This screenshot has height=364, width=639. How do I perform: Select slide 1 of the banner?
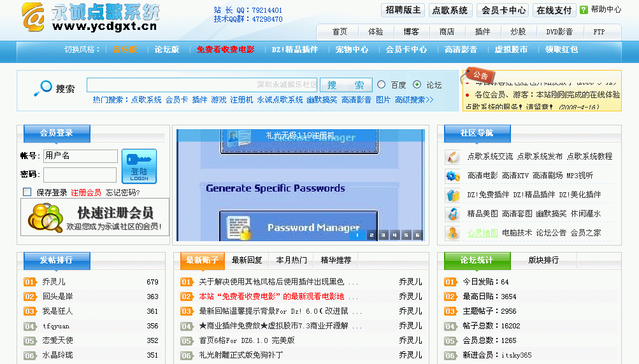357,235
